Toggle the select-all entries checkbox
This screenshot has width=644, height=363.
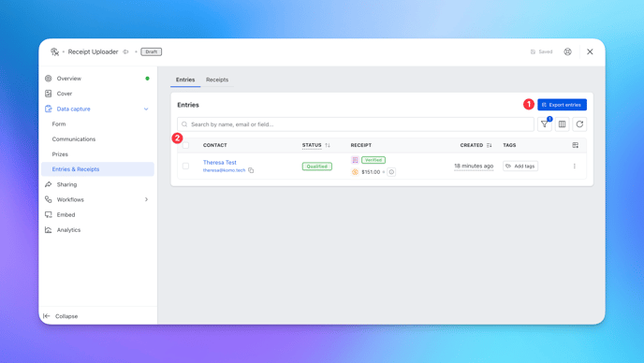click(185, 145)
